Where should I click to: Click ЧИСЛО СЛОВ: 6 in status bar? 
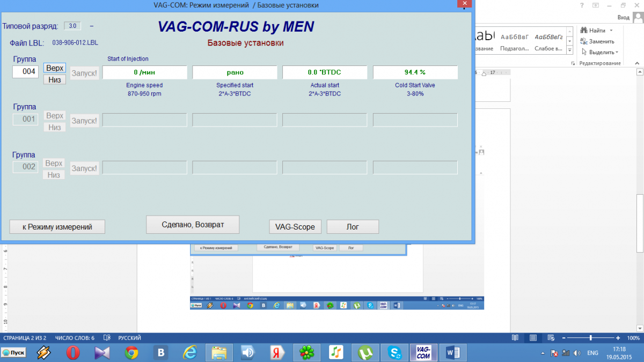pos(75,338)
